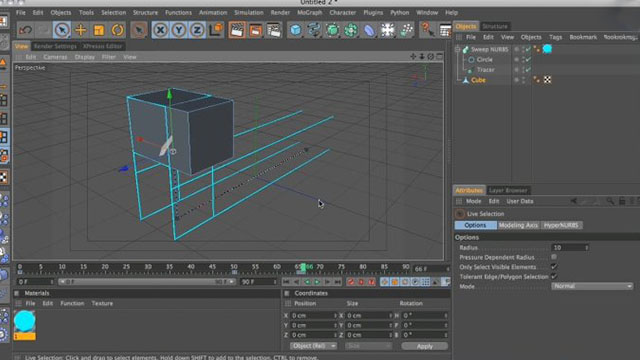Click the green timeline playhead marker

point(303,268)
